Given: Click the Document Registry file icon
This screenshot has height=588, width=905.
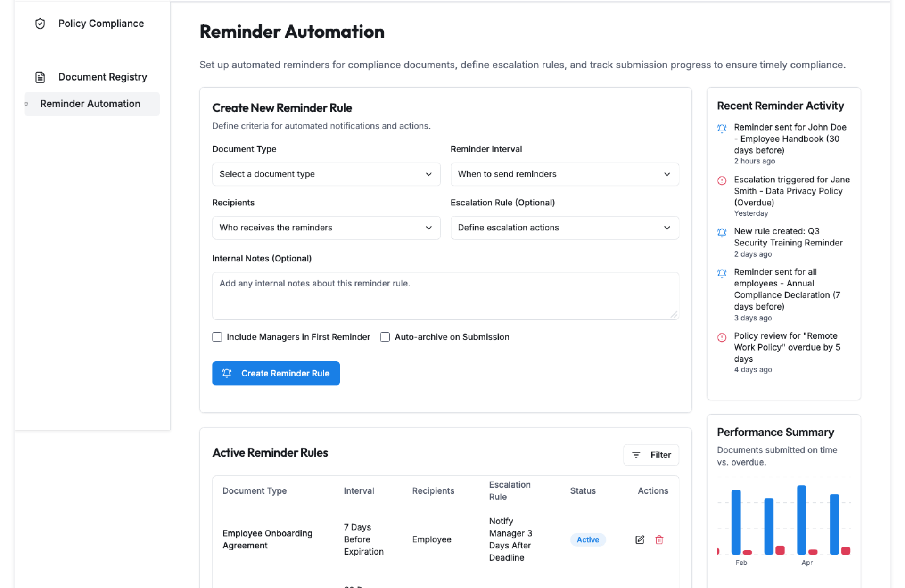Looking at the screenshot, I should [40, 77].
